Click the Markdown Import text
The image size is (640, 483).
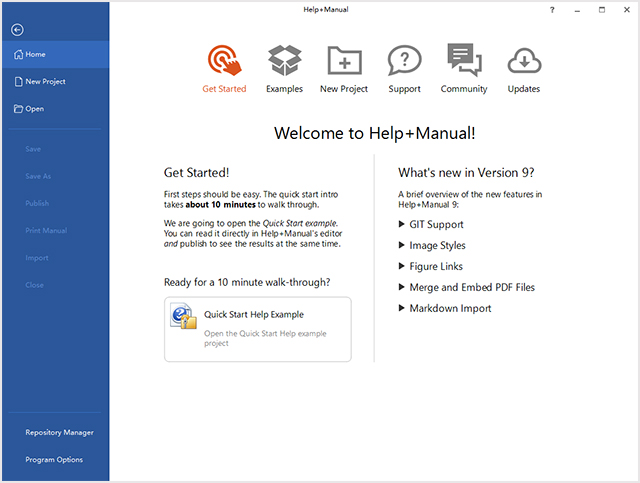[x=450, y=308]
